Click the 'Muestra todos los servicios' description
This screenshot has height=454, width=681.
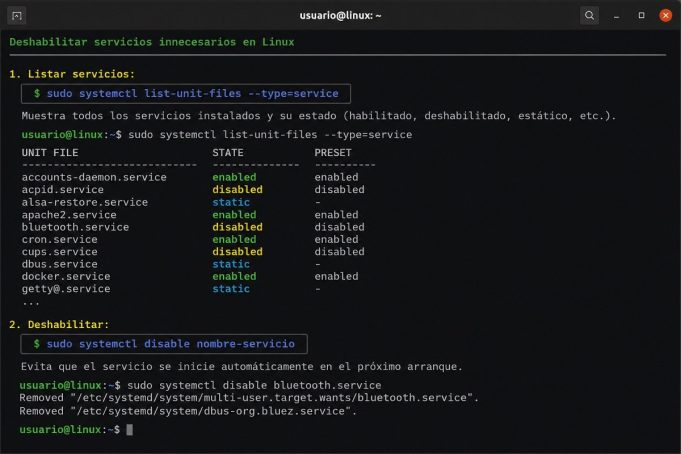pyautogui.click(x=319, y=116)
